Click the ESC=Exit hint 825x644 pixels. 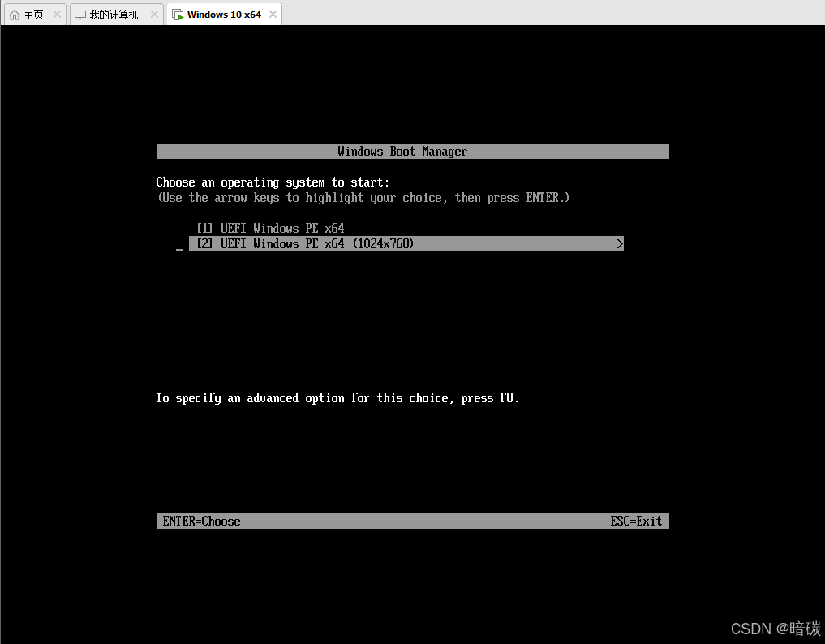[x=636, y=522]
